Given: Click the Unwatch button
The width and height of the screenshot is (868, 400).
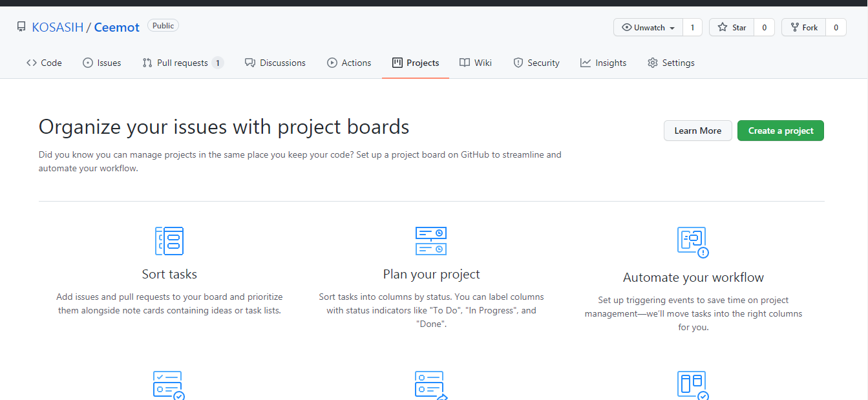Looking at the screenshot, I should (x=648, y=27).
